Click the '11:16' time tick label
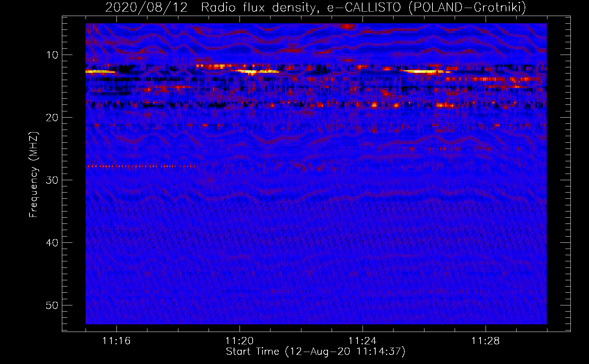Viewport: 589px width, 364px height. [x=116, y=341]
